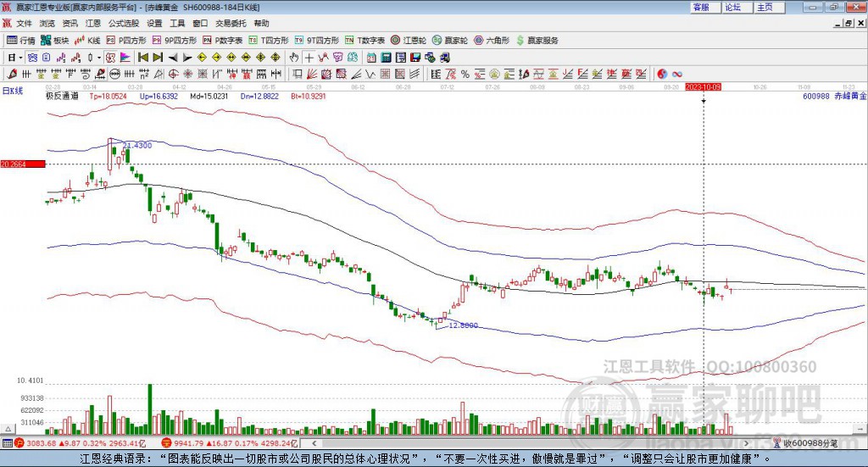Click the 600988 赤峰黄金 stock label

click(x=834, y=96)
